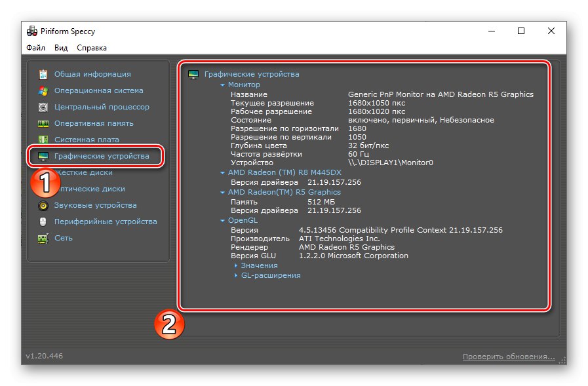Click the 512 МБ memory value
The image size is (588, 386).
click(321, 202)
